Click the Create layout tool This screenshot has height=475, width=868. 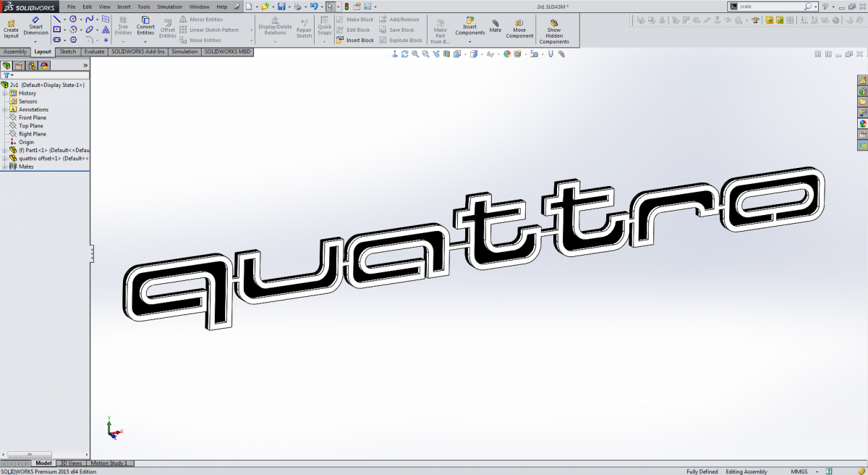point(11,29)
